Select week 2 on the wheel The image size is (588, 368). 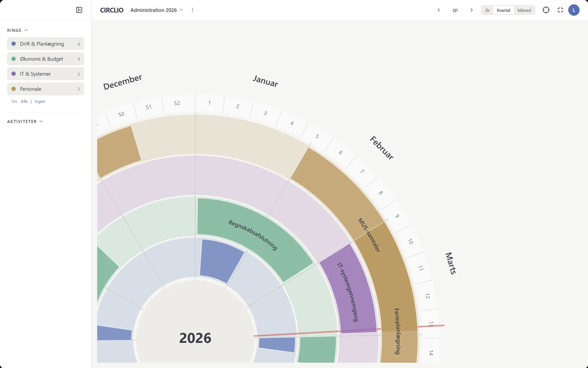click(x=238, y=106)
